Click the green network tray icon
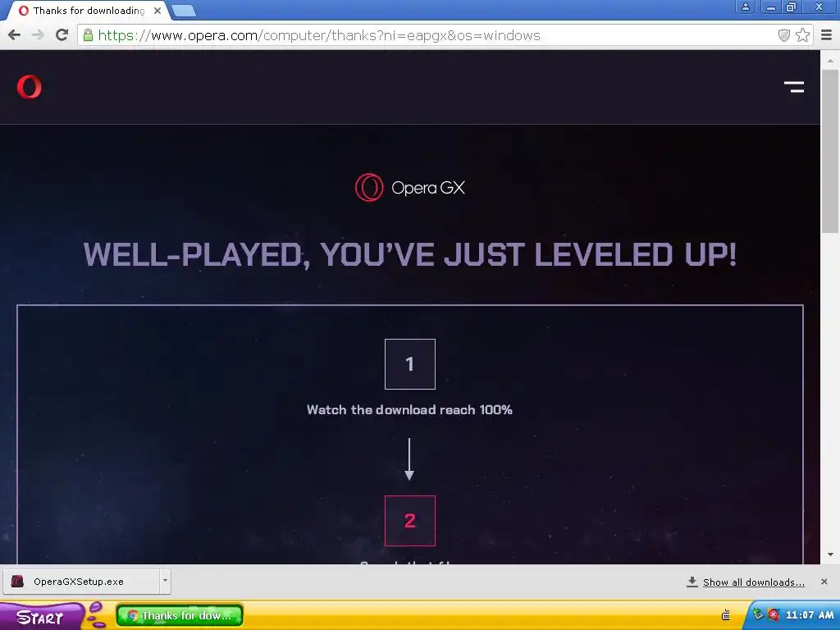Screen dimensions: 840x630 point(758,614)
